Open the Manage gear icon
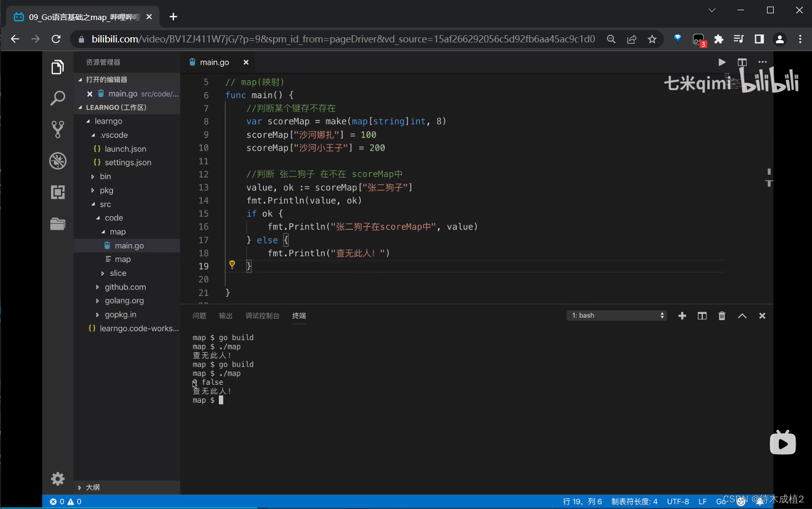 pyautogui.click(x=58, y=478)
